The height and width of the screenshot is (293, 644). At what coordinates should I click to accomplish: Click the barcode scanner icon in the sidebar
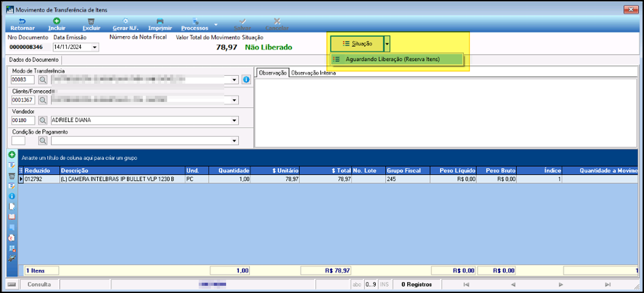click(x=12, y=258)
